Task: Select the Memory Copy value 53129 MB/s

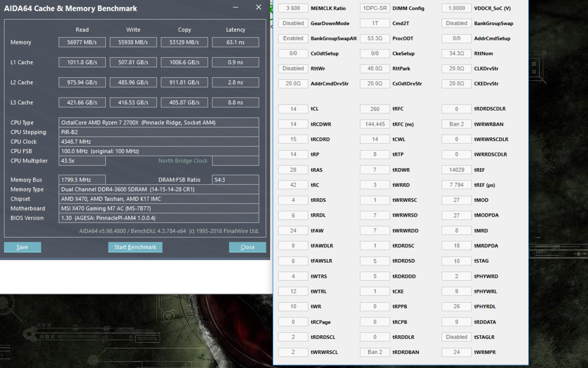Action: (184, 42)
